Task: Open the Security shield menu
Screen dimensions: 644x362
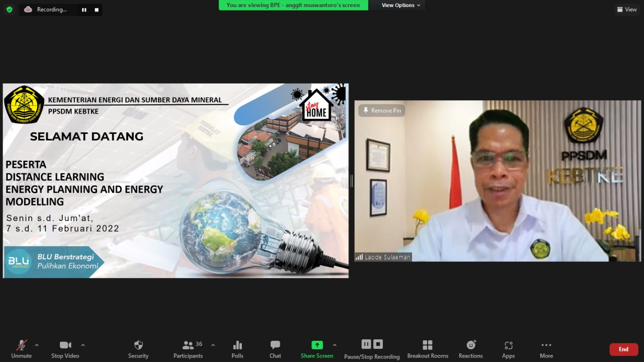Action: (138, 349)
